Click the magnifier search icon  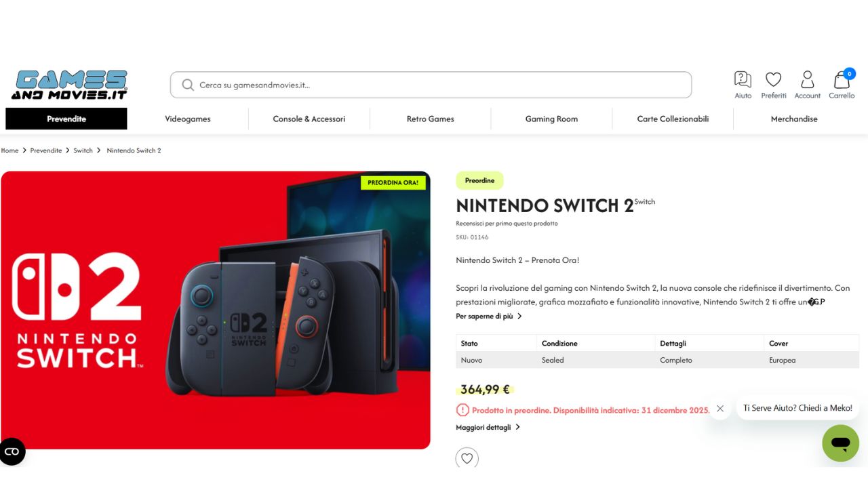188,85
